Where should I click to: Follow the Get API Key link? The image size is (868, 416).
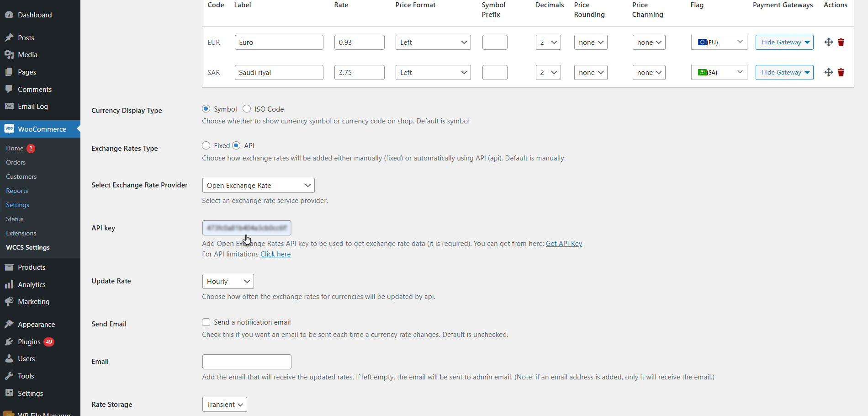[564, 243]
